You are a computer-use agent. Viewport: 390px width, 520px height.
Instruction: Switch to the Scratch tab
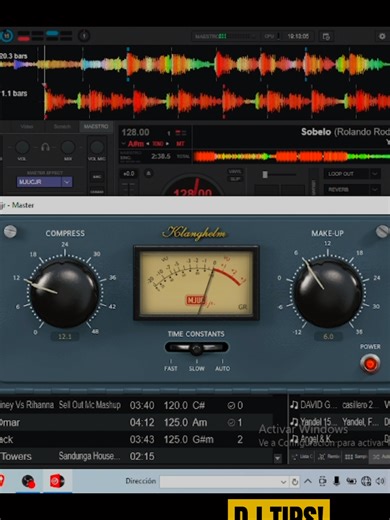62,126
